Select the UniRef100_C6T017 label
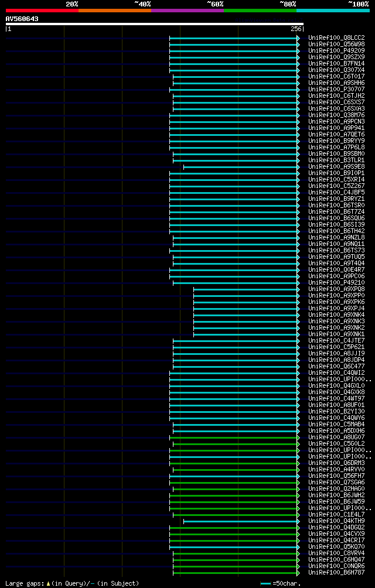This screenshot has height=588, width=375. click(336, 76)
